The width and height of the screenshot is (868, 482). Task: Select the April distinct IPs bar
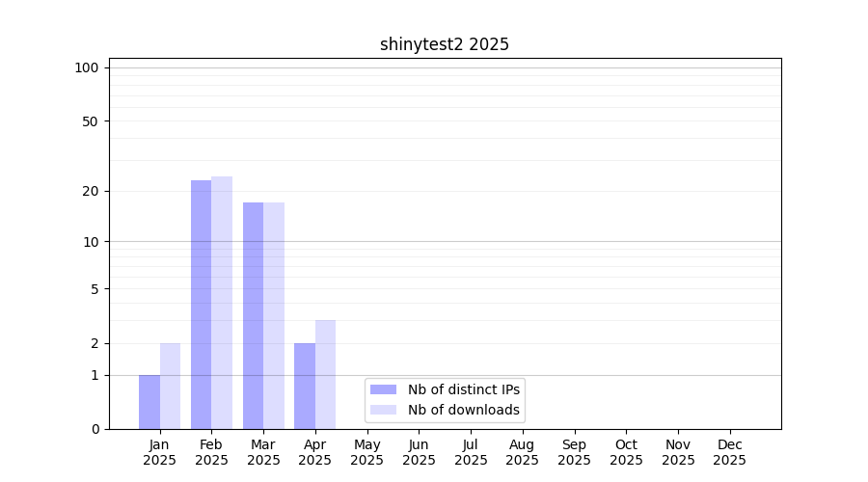305,386
